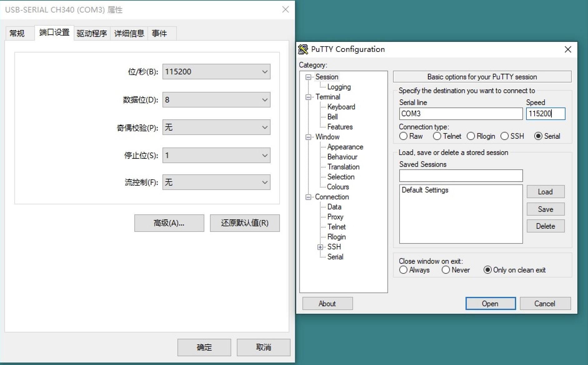The image size is (588, 365).
Task: Collapse the Session category tree
Action: click(x=309, y=77)
